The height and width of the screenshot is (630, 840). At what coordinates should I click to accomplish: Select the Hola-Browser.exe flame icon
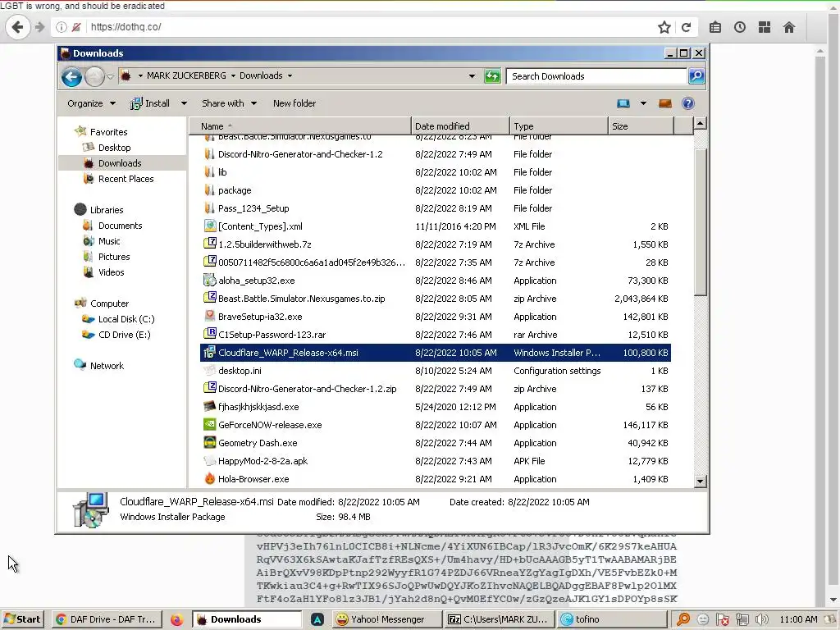[209, 479]
